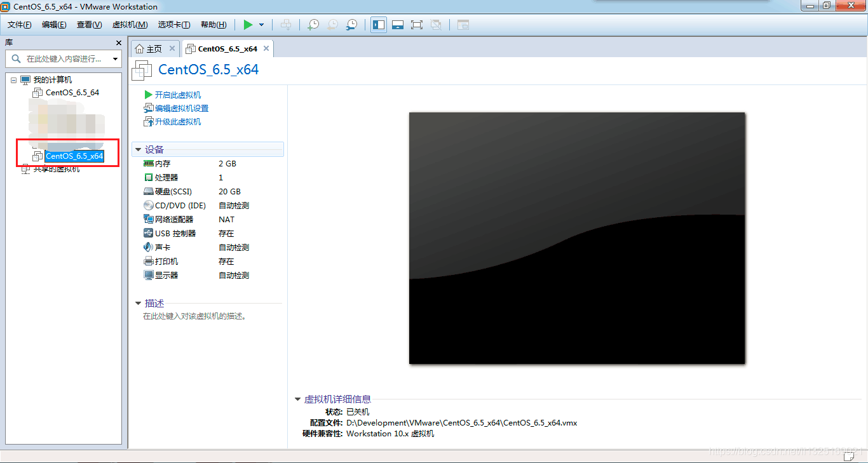Open the 虚拟机(M) menu

pos(130,25)
